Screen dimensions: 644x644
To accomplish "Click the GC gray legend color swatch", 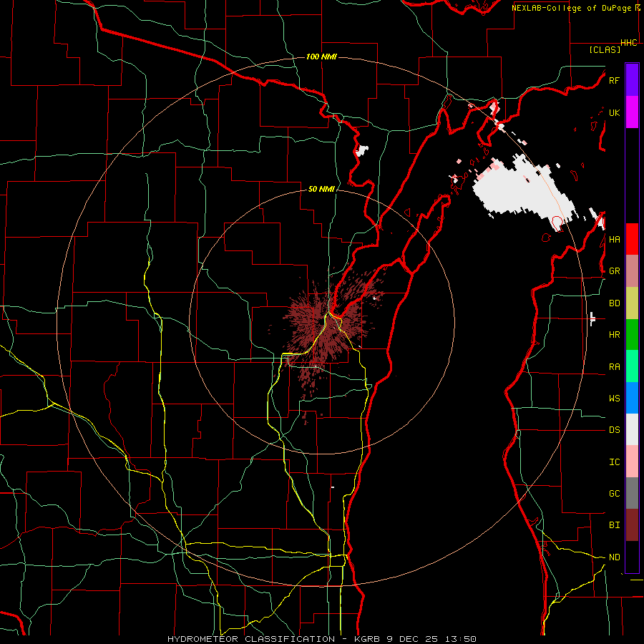I will click(632, 493).
